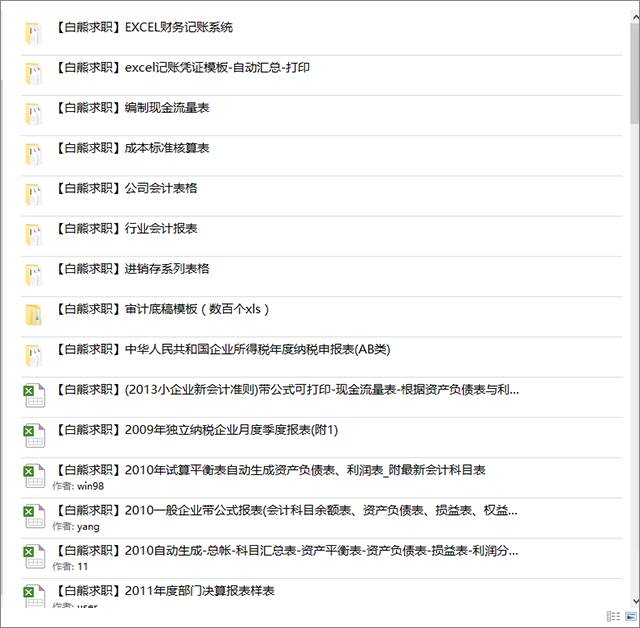Select 公司会计表格 folder name

coord(125,189)
